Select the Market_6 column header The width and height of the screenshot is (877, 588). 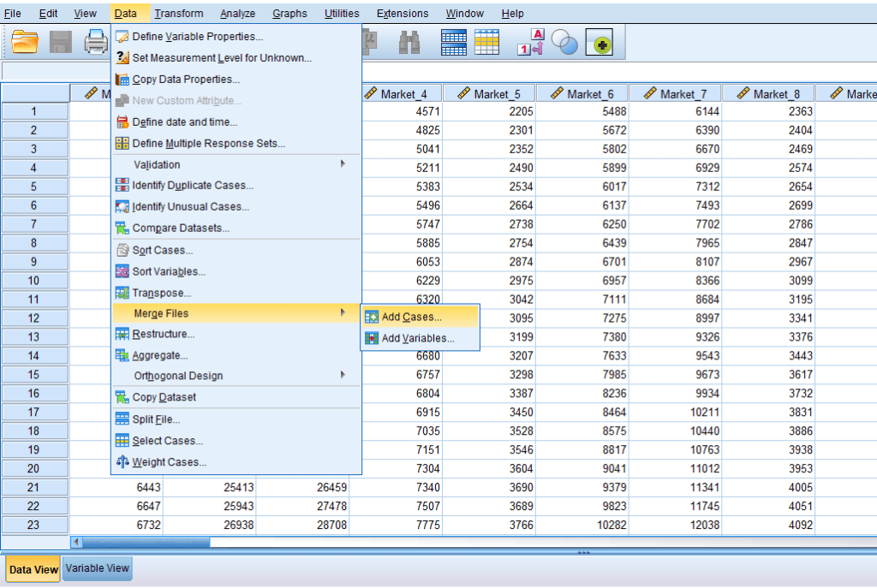tap(582, 94)
